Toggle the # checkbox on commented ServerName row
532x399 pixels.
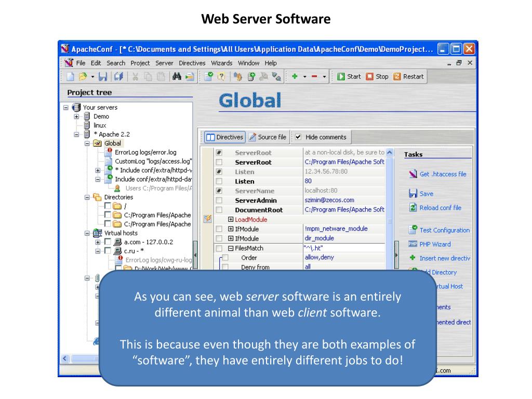(219, 191)
